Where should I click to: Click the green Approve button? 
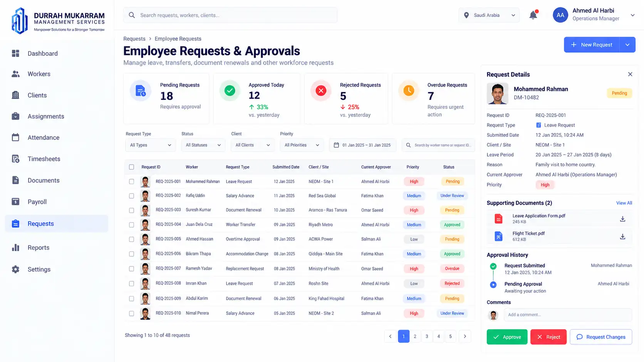click(507, 337)
